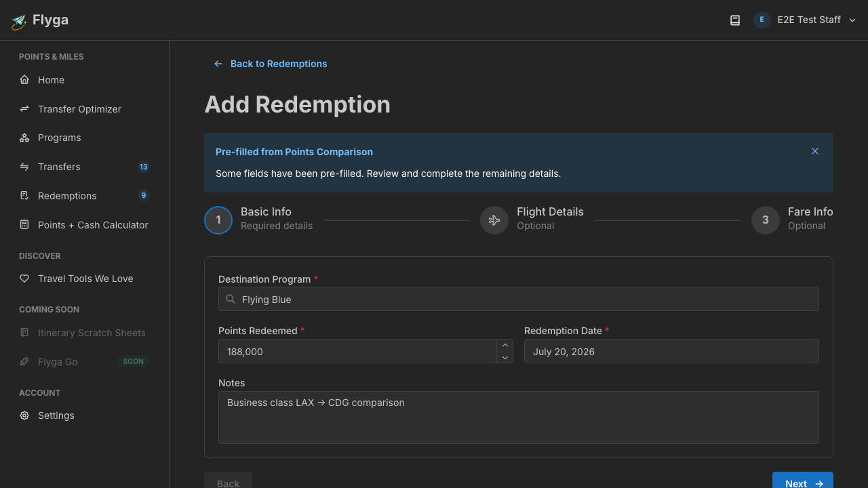Screen dimensions: 868x488
Task: Click the Flyga brand name text
Action: [x=50, y=20]
